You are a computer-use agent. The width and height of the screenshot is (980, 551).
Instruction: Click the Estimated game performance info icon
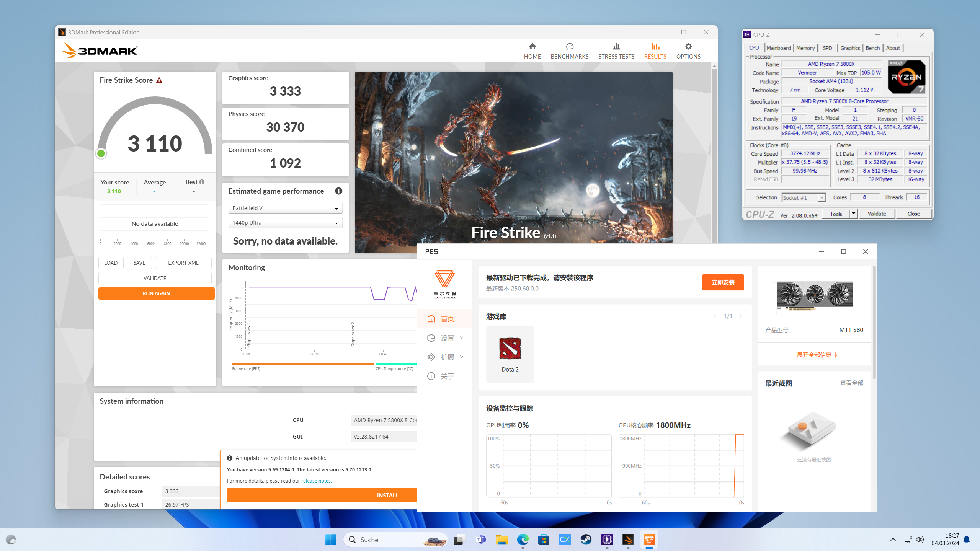click(x=339, y=191)
